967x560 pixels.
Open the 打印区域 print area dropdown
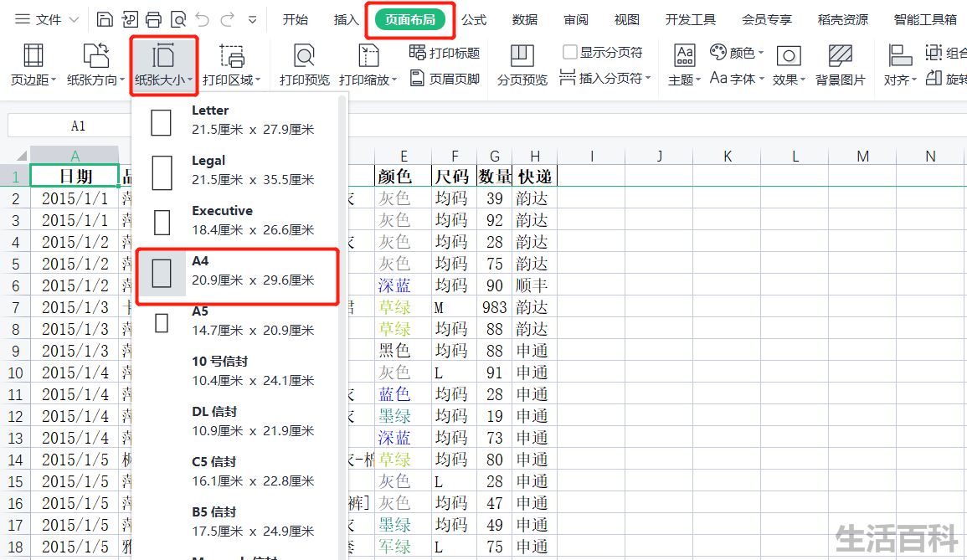232,64
